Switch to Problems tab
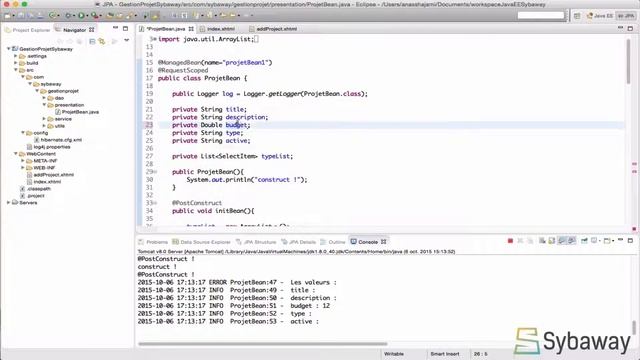 [153, 242]
